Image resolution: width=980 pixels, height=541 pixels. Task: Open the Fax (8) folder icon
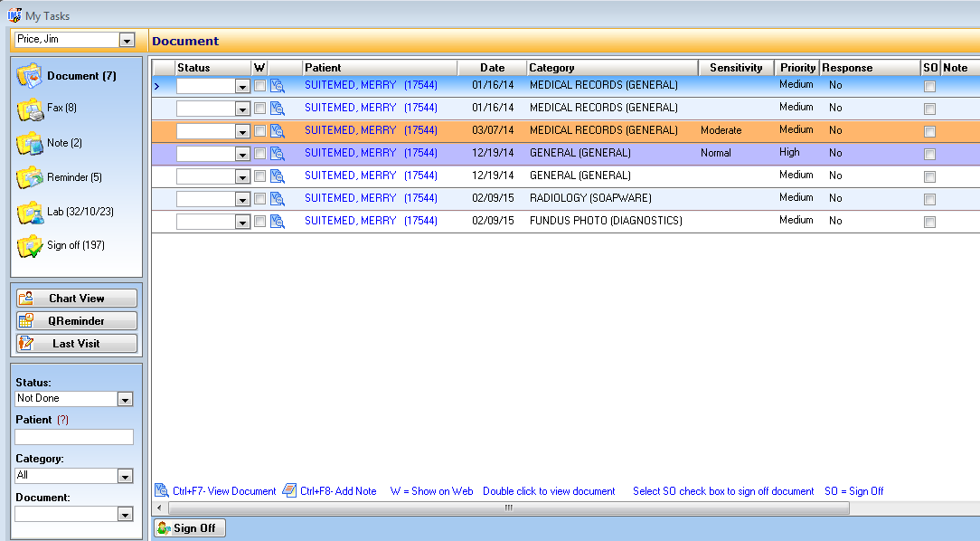pos(29,109)
